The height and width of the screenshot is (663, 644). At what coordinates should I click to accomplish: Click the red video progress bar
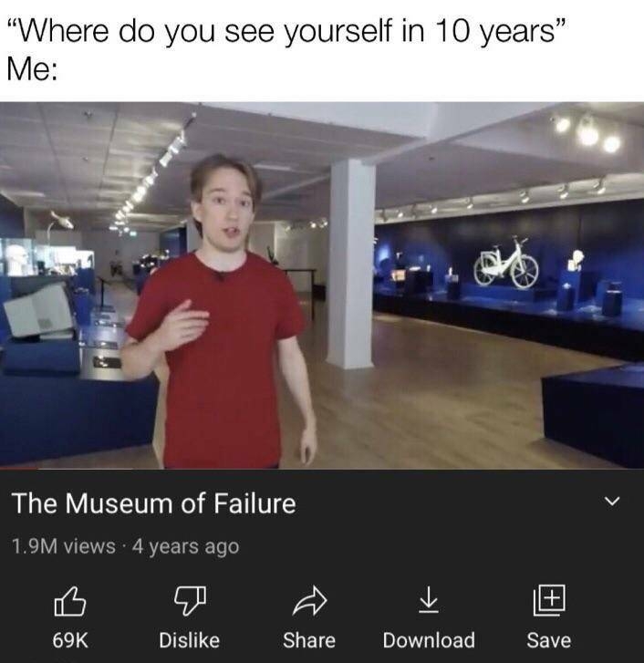19,469
